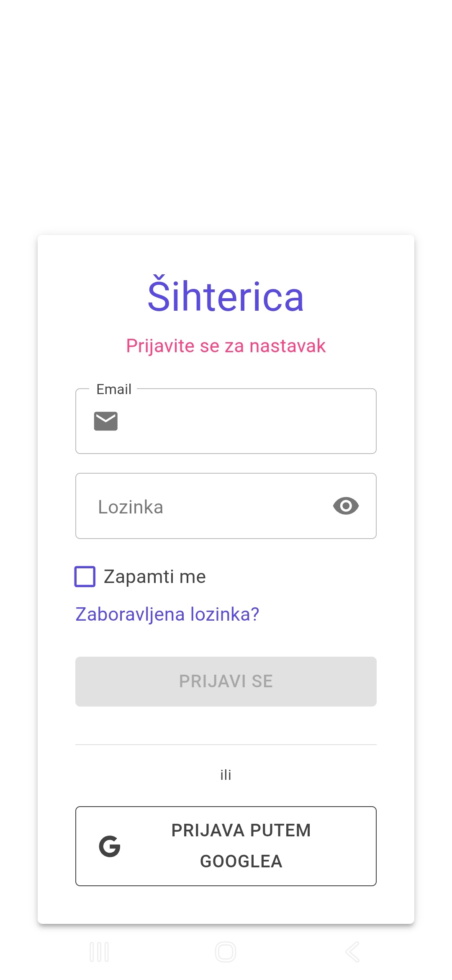The height and width of the screenshot is (980, 452).
Task: Click the Lozinka placeholder text
Action: click(131, 506)
